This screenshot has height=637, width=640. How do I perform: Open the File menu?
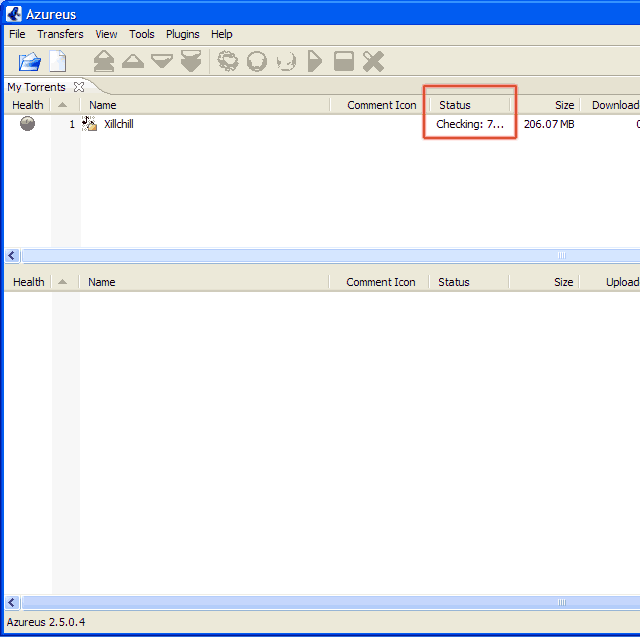click(17, 34)
